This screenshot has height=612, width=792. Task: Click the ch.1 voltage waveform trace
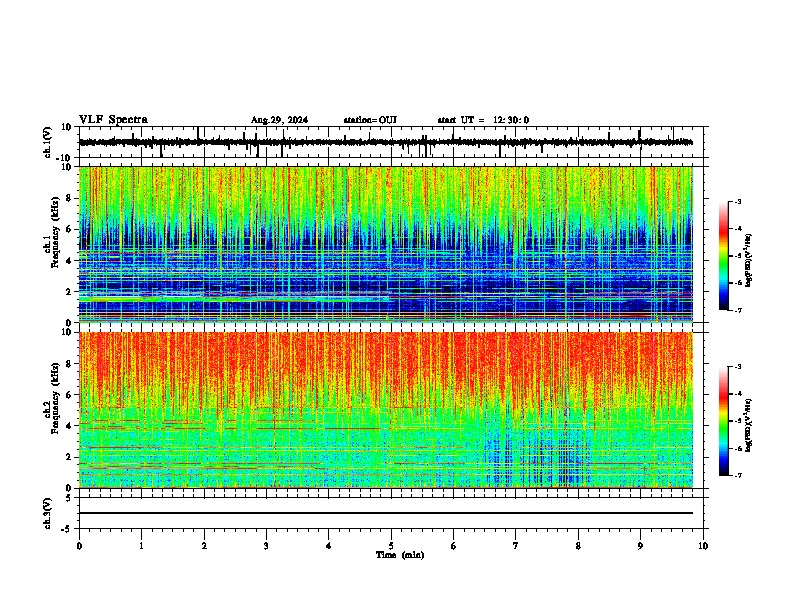[x=385, y=142]
